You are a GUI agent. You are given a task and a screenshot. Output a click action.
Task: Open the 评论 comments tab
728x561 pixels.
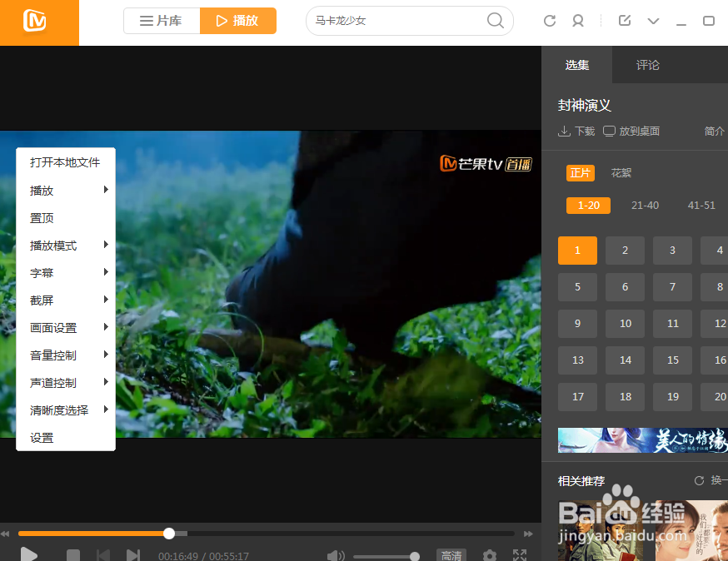(647, 65)
